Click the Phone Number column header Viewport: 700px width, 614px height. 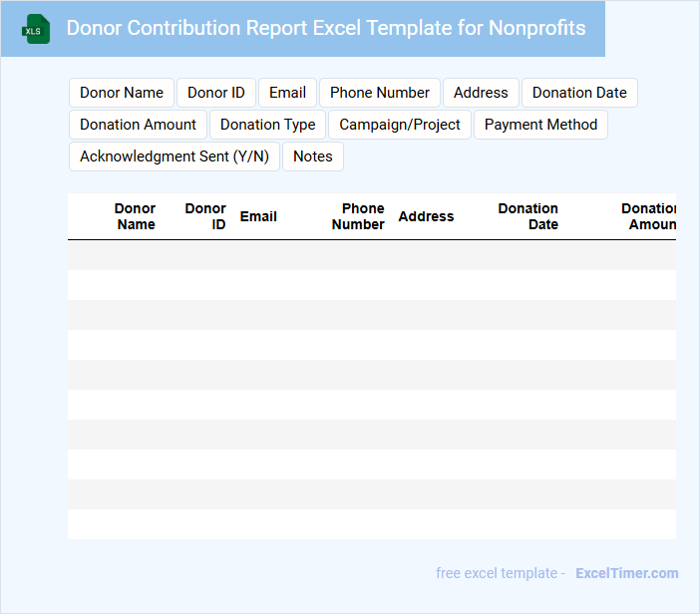tap(359, 216)
